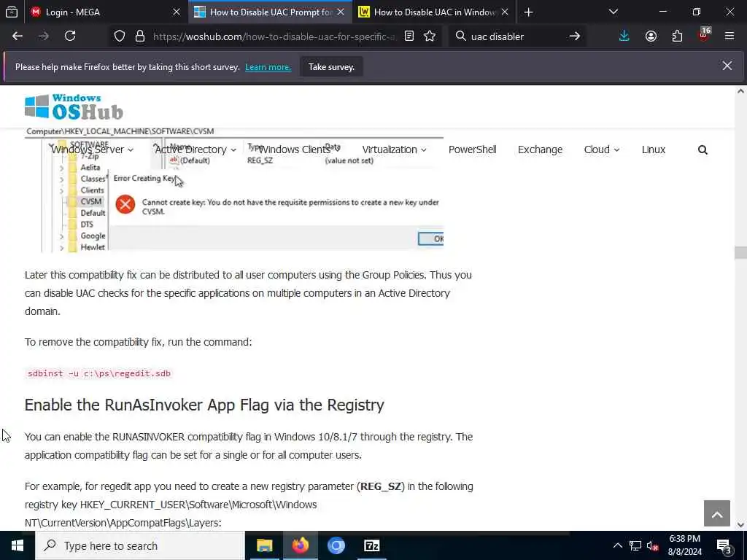Open Exchange menu item

pyautogui.click(x=541, y=149)
